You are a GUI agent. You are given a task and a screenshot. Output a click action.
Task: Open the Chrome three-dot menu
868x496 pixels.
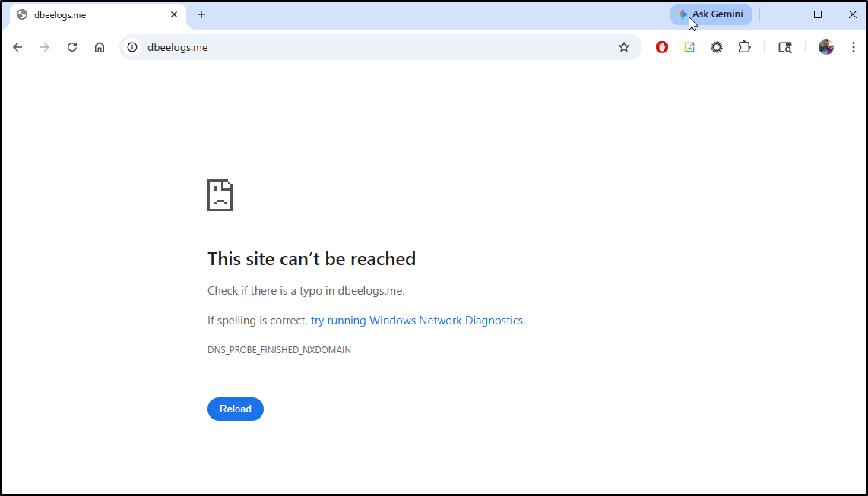(854, 47)
